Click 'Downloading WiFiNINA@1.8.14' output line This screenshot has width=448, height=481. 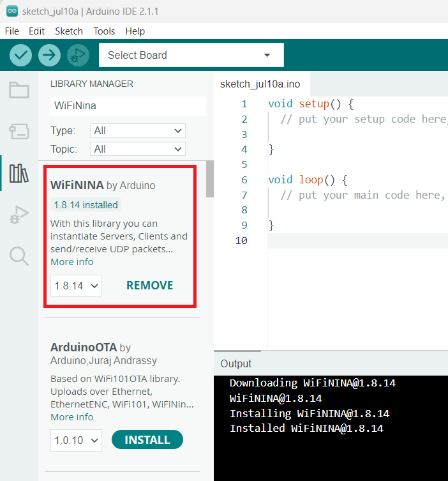[313, 383]
